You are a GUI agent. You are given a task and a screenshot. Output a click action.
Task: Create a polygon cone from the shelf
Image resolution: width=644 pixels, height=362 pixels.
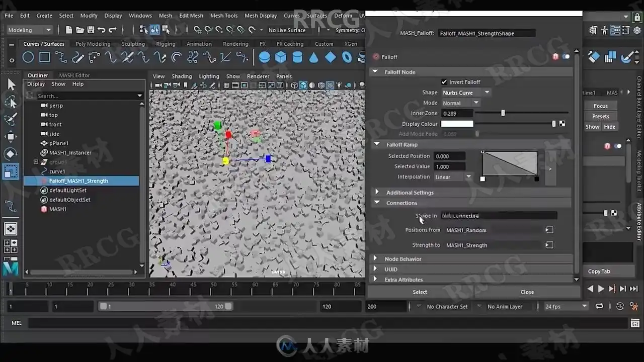[x=314, y=57]
